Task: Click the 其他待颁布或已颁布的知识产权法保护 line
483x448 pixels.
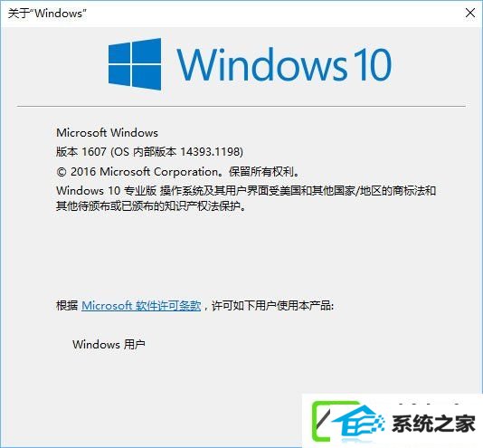Action: point(151,206)
